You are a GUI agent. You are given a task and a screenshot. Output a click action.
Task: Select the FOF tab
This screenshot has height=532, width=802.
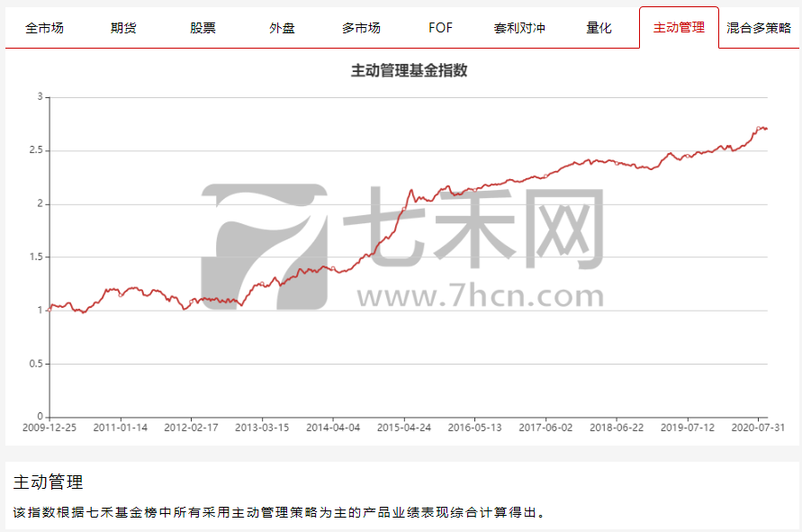(441, 28)
